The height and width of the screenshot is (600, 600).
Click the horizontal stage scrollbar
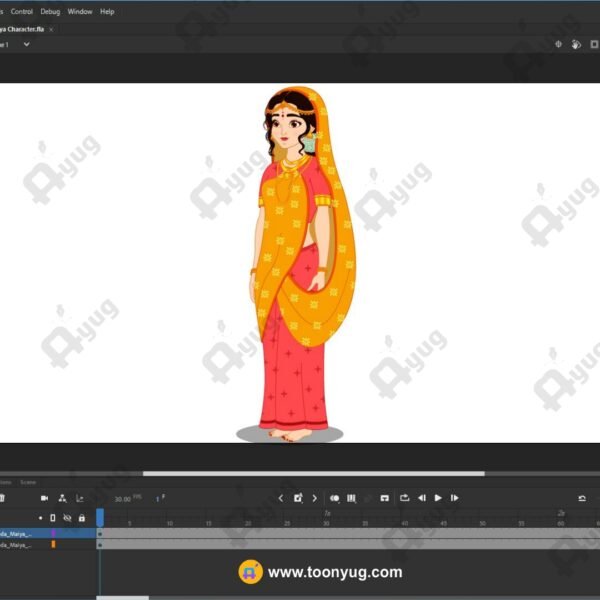(313, 474)
